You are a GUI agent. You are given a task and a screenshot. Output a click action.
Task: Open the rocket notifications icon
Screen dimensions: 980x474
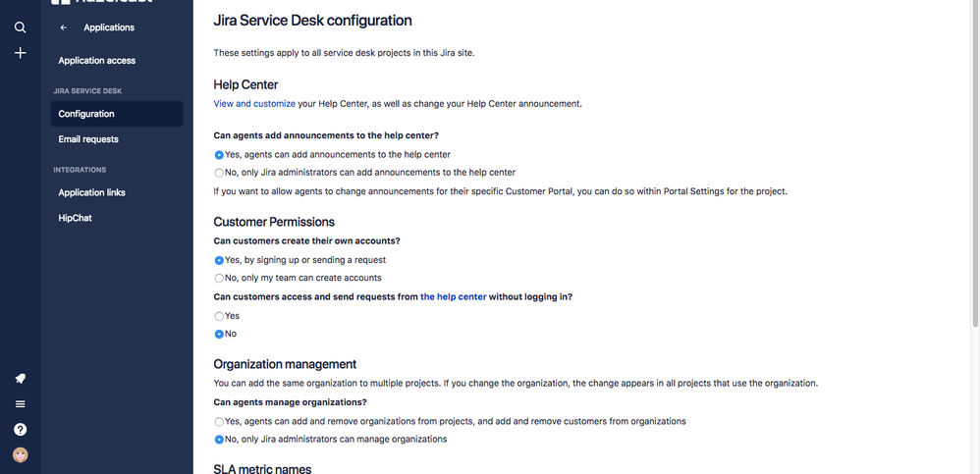click(x=20, y=379)
